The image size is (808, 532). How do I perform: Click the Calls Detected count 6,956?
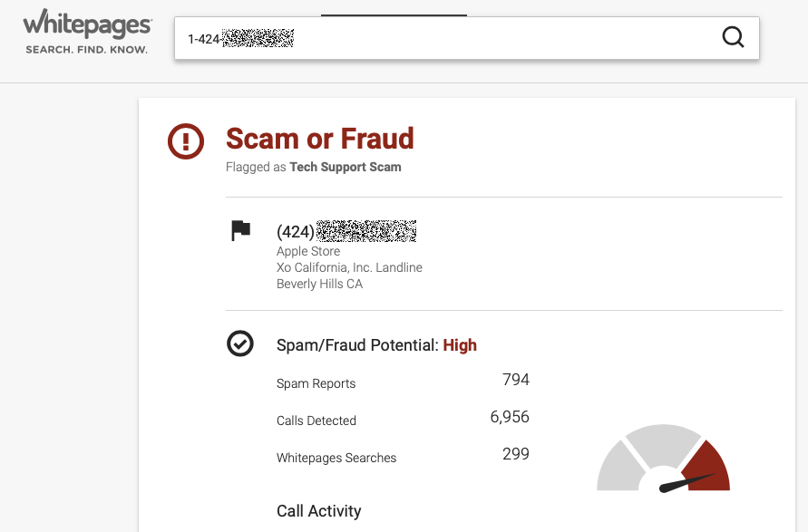[x=510, y=417]
